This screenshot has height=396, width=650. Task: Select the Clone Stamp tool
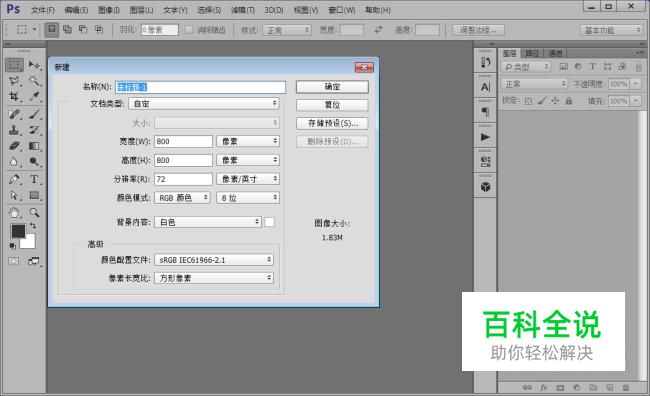pyautogui.click(x=14, y=130)
